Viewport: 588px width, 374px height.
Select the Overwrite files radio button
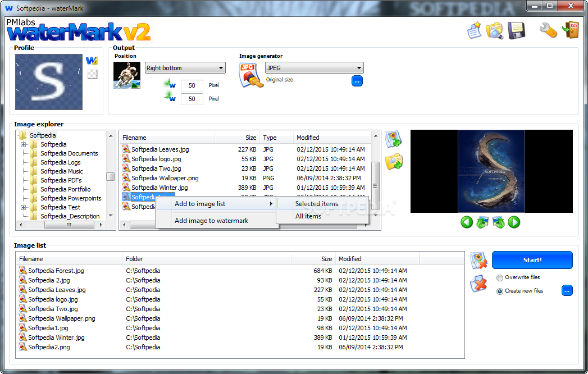[x=499, y=277]
